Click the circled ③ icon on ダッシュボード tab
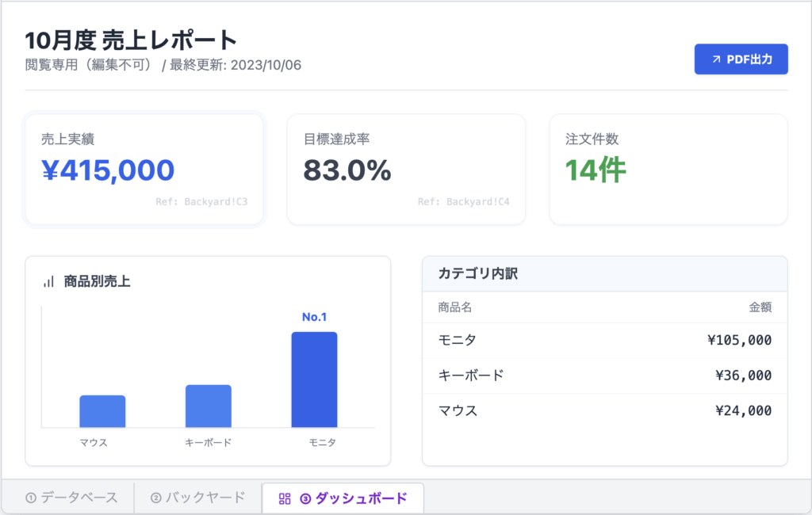This screenshot has height=515, width=812. (x=306, y=497)
